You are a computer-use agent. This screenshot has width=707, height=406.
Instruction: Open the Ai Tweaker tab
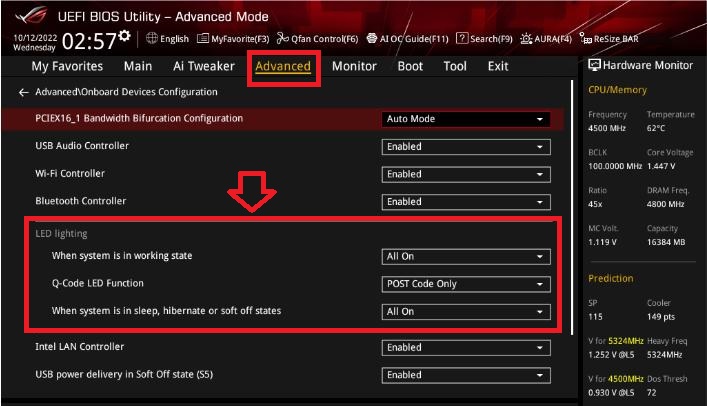204,66
